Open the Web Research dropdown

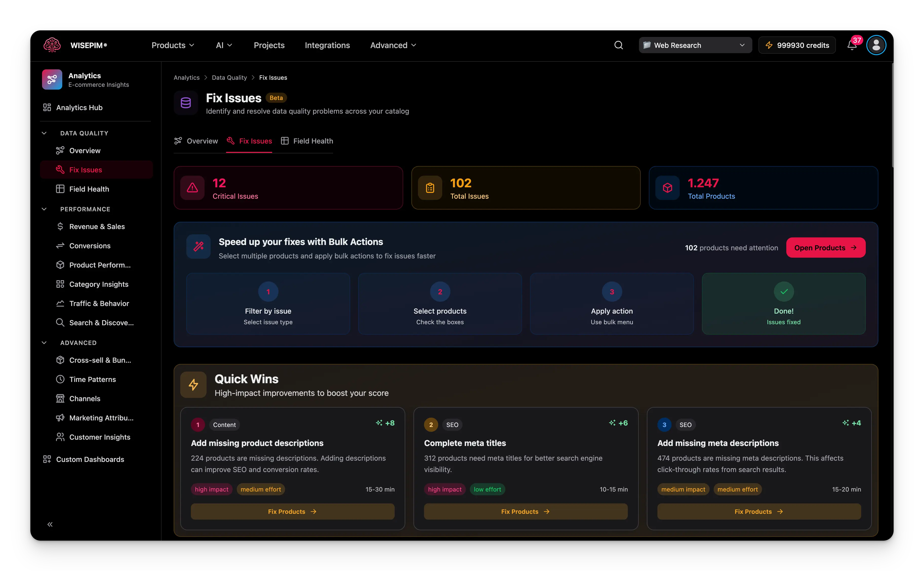[695, 45]
